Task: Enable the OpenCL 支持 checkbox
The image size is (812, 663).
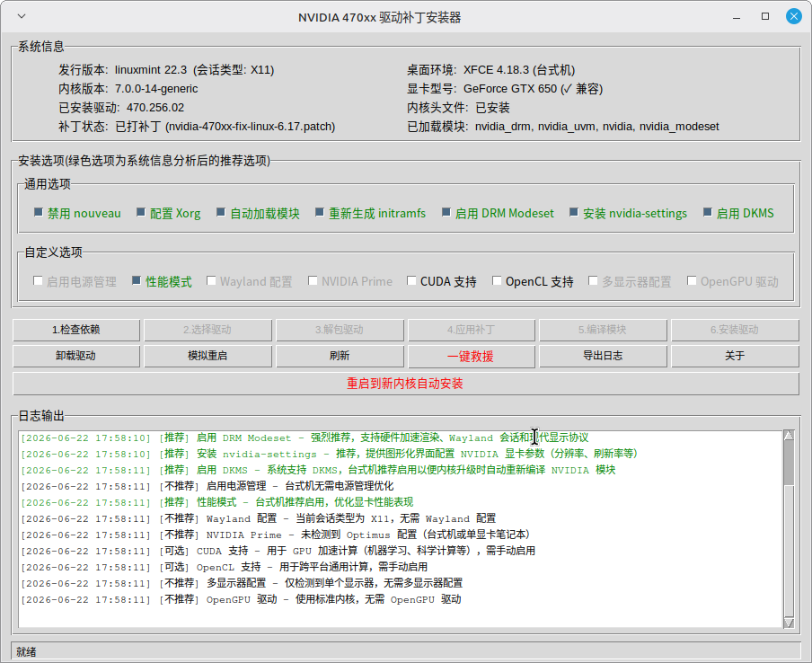Action: (497, 280)
